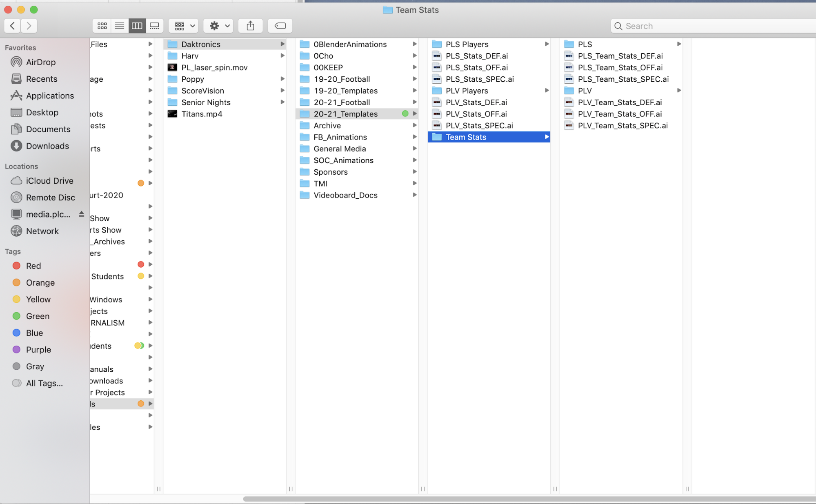Go back with the left arrow
The width and height of the screenshot is (816, 504).
coord(13,26)
